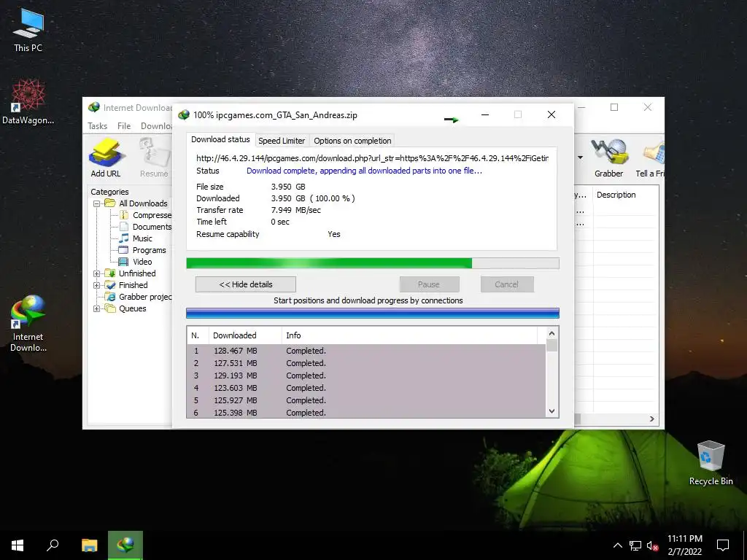This screenshot has height=560, width=747.
Task: Switch to the Options on completion tab
Action: click(352, 141)
